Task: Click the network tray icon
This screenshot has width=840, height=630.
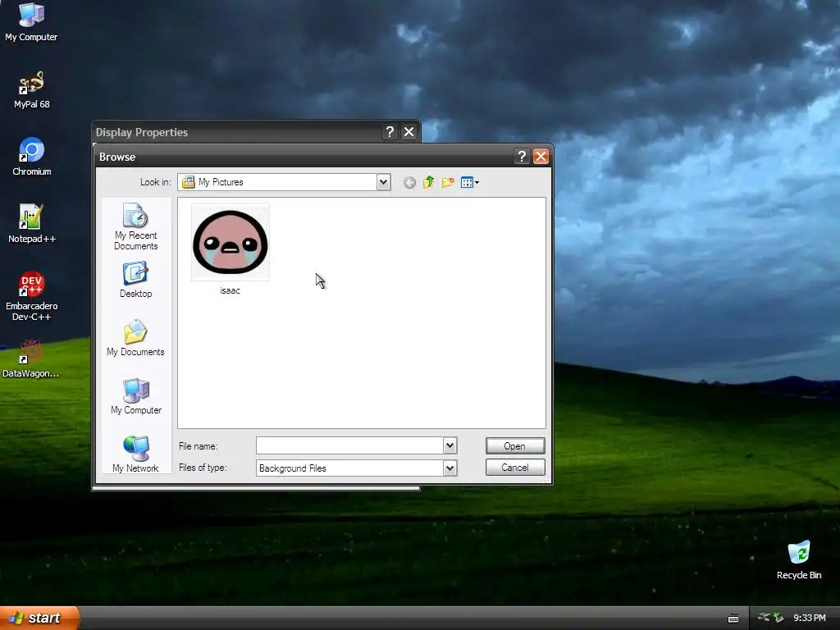Action: tap(764, 618)
